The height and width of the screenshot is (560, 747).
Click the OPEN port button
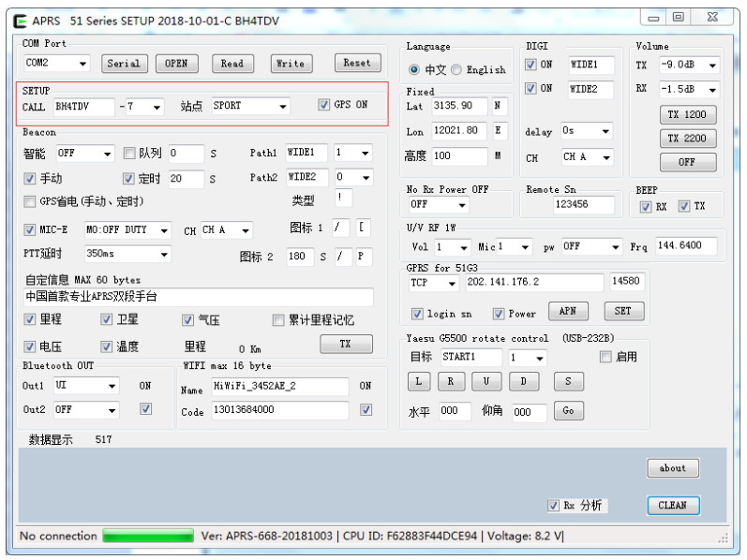pyautogui.click(x=176, y=64)
